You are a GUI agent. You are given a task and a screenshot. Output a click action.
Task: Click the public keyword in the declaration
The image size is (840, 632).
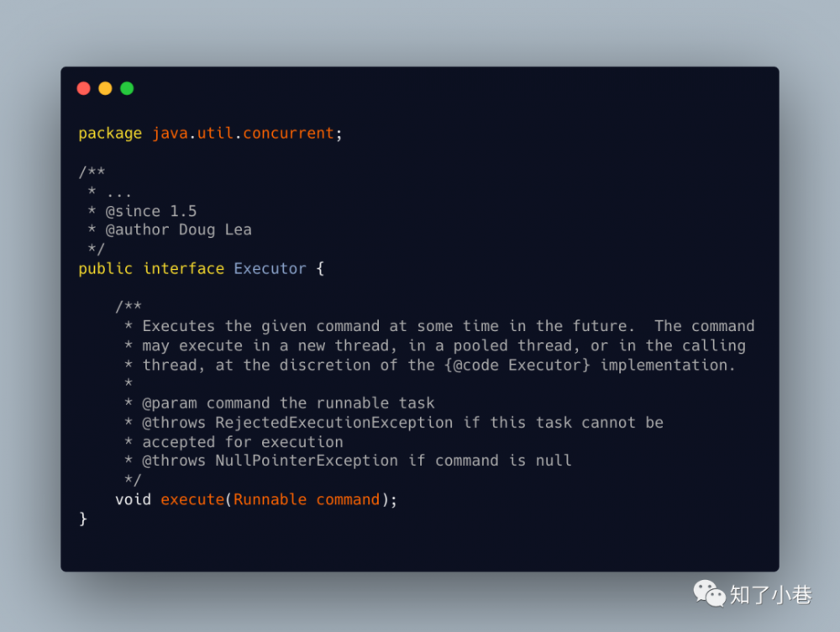105,269
